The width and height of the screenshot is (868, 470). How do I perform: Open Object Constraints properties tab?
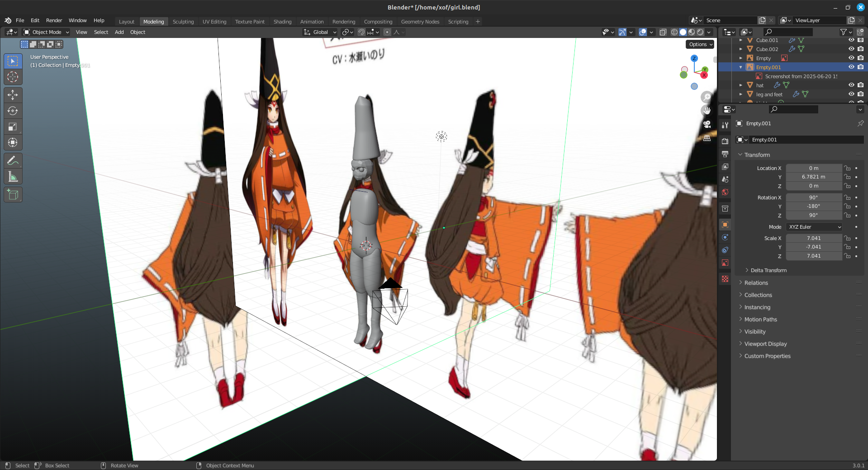[x=725, y=250]
